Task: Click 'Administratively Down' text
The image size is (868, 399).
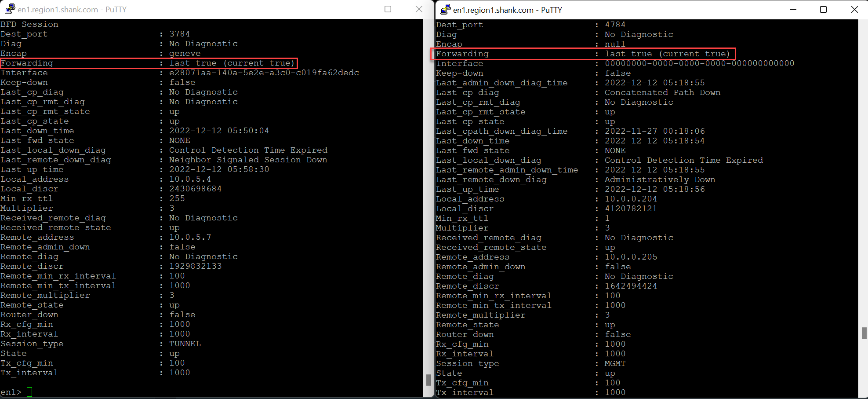Action: coord(660,179)
